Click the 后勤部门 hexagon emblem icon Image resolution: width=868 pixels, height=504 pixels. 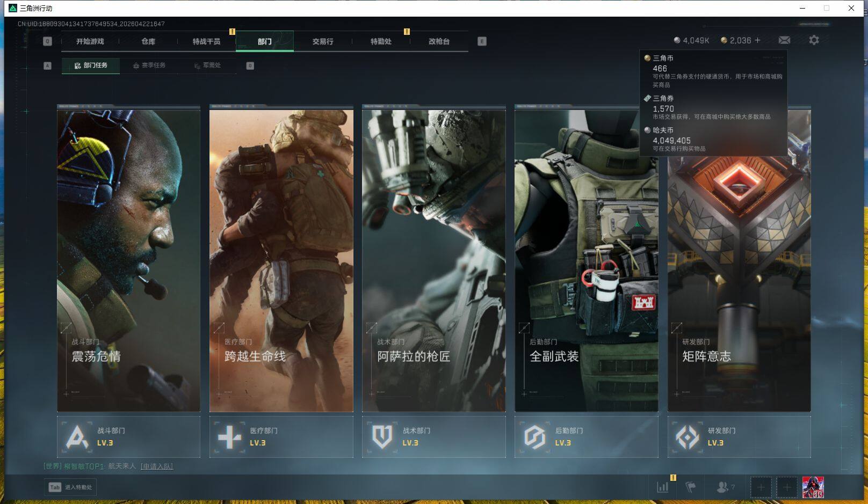pyautogui.click(x=534, y=437)
